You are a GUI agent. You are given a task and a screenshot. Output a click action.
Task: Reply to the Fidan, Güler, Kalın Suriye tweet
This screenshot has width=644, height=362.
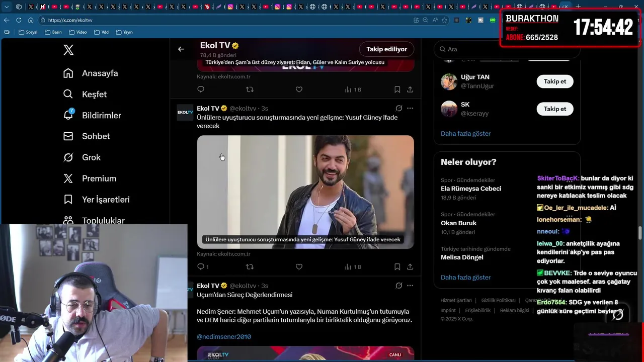click(x=201, y=89)
